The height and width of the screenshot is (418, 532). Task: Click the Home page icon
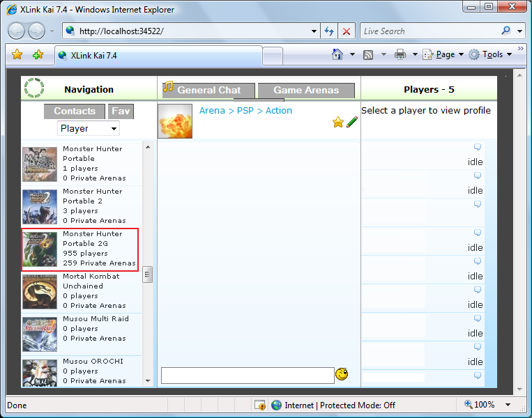click(x=337, y=54)
